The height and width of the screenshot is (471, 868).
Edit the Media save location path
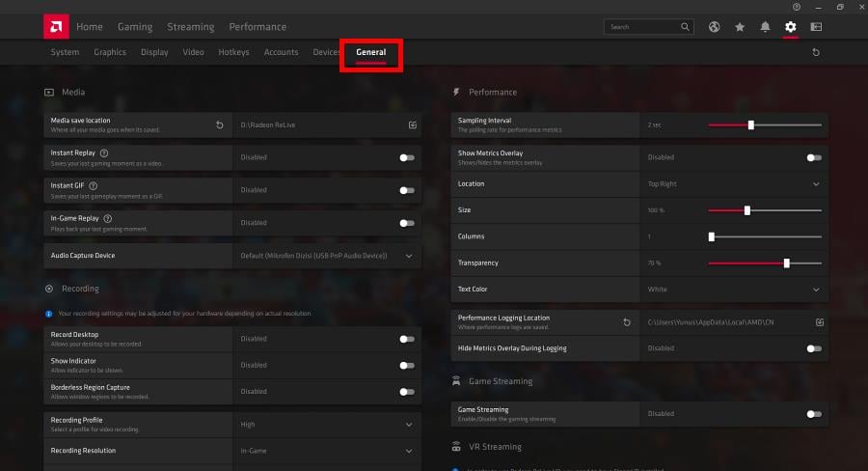(x=413, y=125)
